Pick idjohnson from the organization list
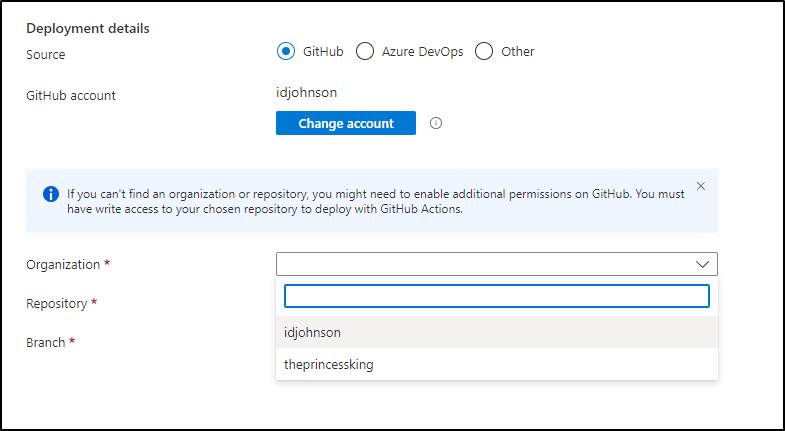The width and height of the screenshot is (785, 431). (x=497, y=332)
